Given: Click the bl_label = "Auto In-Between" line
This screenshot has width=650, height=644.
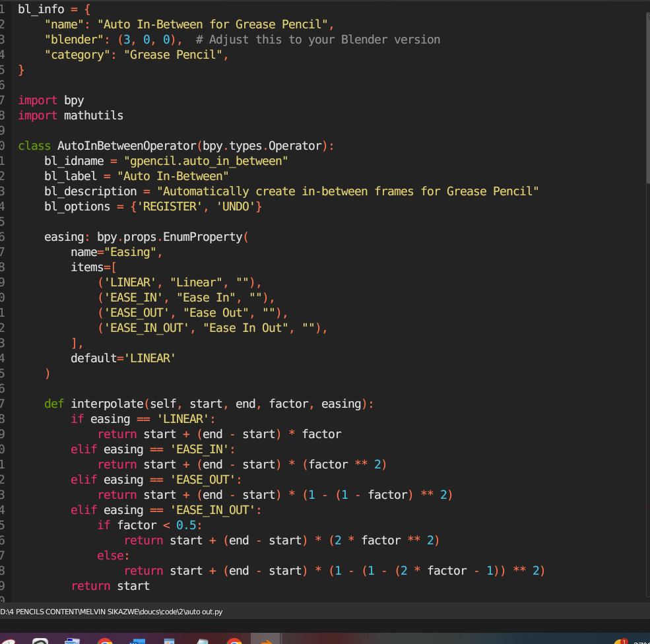Looking at the screenshot, I should click(137, 176).
